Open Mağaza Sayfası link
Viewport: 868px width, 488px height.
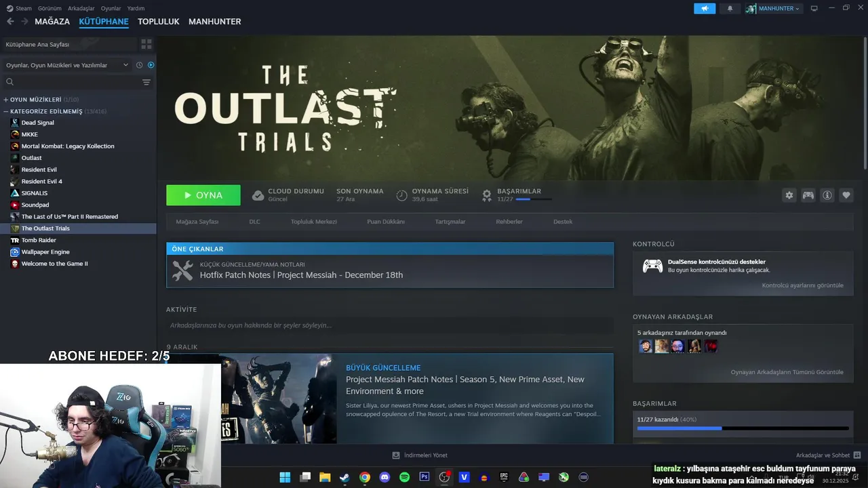[197, 222]
